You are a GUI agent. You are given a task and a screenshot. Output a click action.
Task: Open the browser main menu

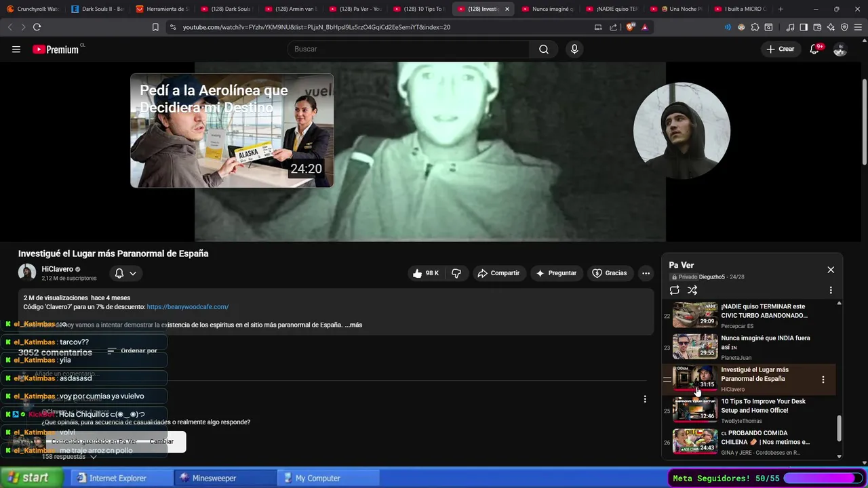tap(858, 27)
